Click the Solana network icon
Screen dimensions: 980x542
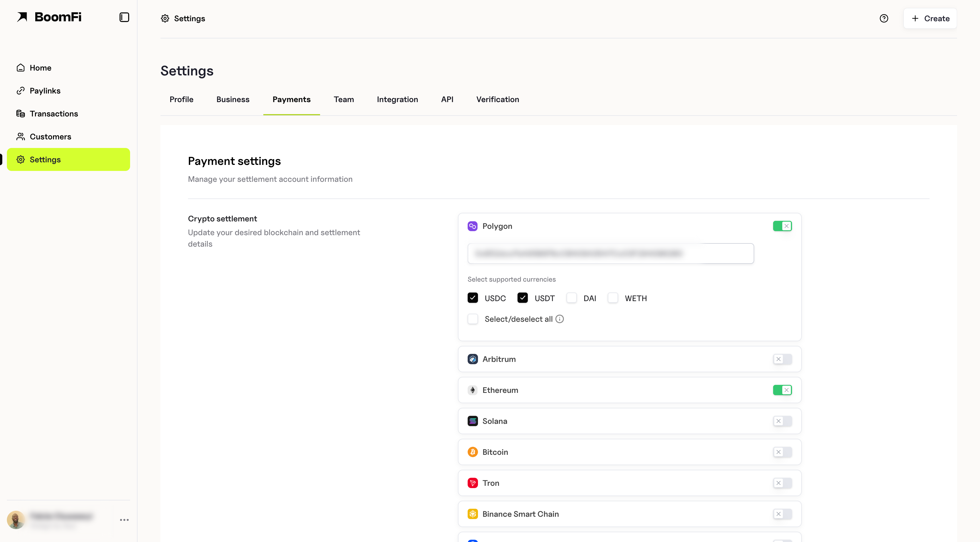point(472,421)
